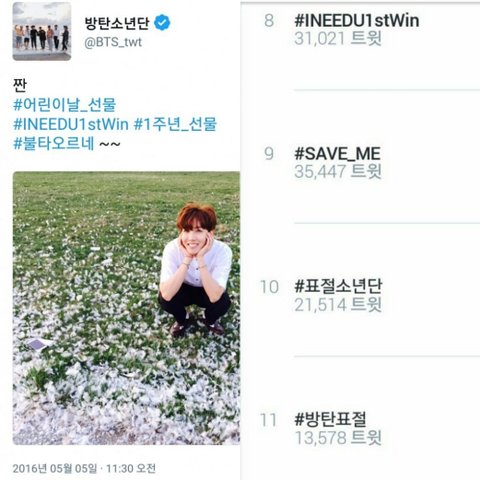This screenshot has height=480, width=480.
Task: Open the BTS profile avatar picture
Action: click(x=42, y=31)
